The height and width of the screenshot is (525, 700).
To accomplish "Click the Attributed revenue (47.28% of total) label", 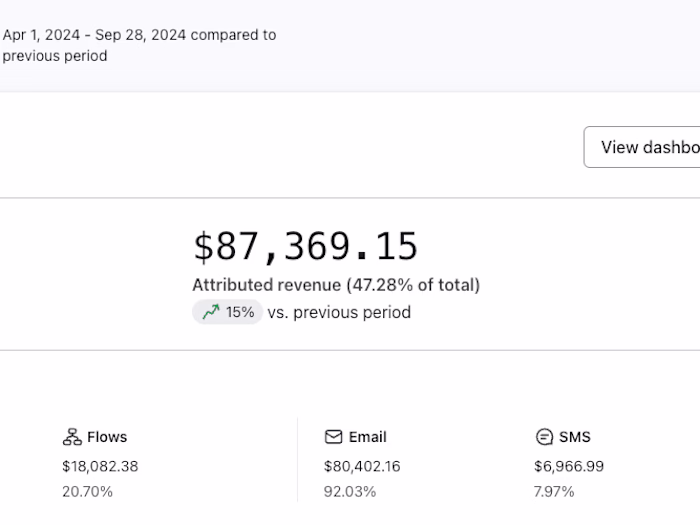I will click(x=336, y=285).
